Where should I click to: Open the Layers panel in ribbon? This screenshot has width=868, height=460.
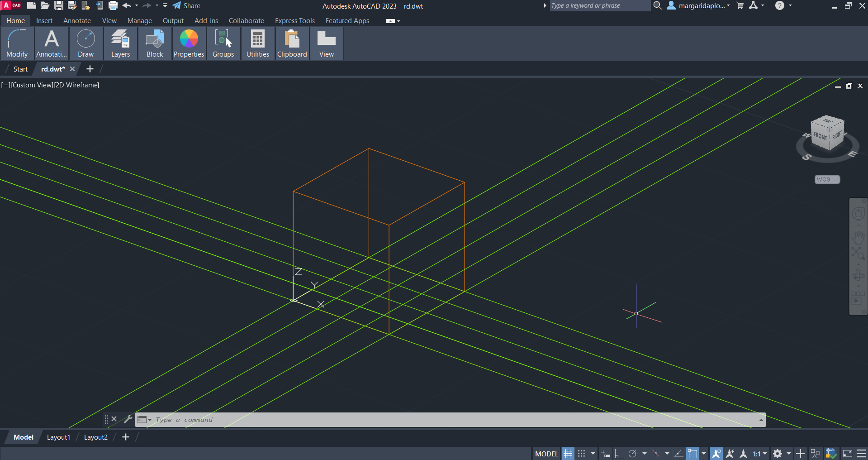pyautogui.click(x=120, y=43)
